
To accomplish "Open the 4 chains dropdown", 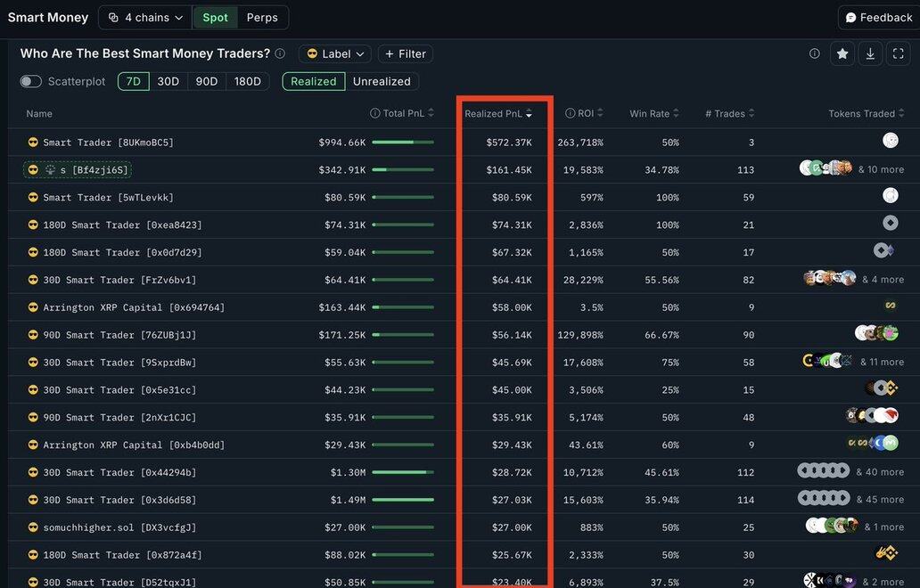I will point(145,18).
